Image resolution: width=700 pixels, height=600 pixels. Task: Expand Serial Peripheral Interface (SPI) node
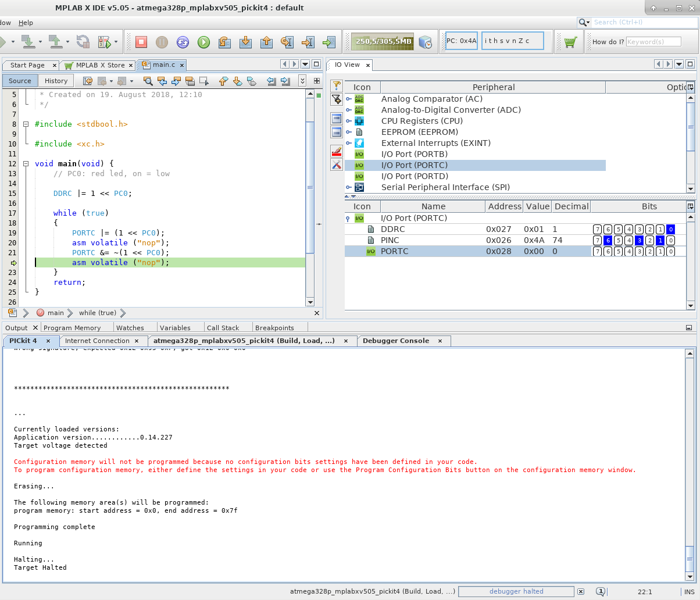pos(349,187)
